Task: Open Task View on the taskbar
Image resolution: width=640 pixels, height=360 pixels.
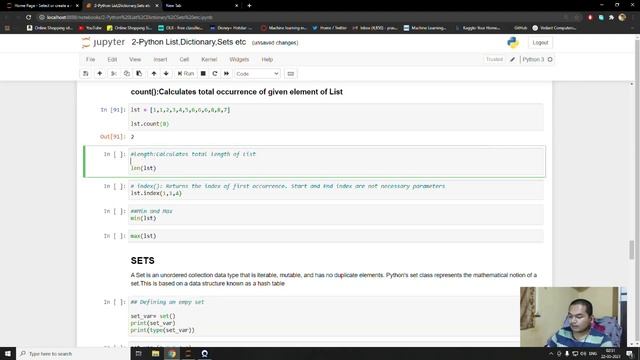Action: [x=139, y=353]
